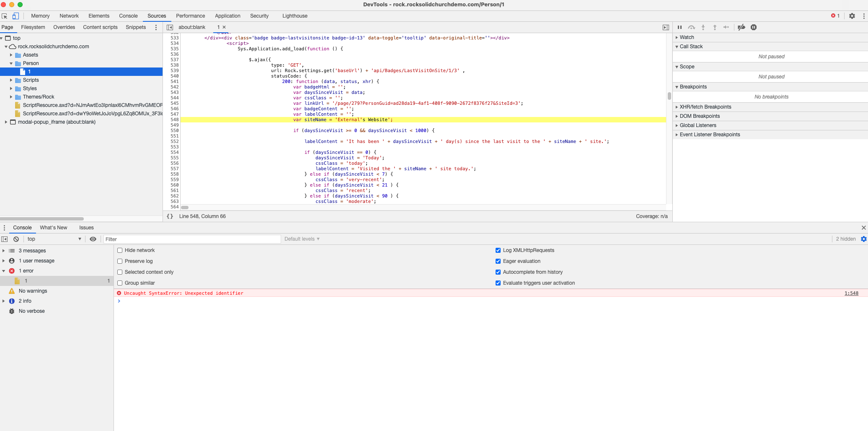Open the What's New tab
868x431 pixels.
coord(53,228)
